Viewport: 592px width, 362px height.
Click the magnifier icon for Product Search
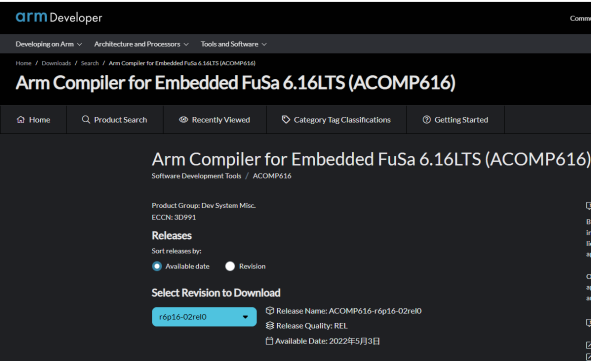coord(86,120)
